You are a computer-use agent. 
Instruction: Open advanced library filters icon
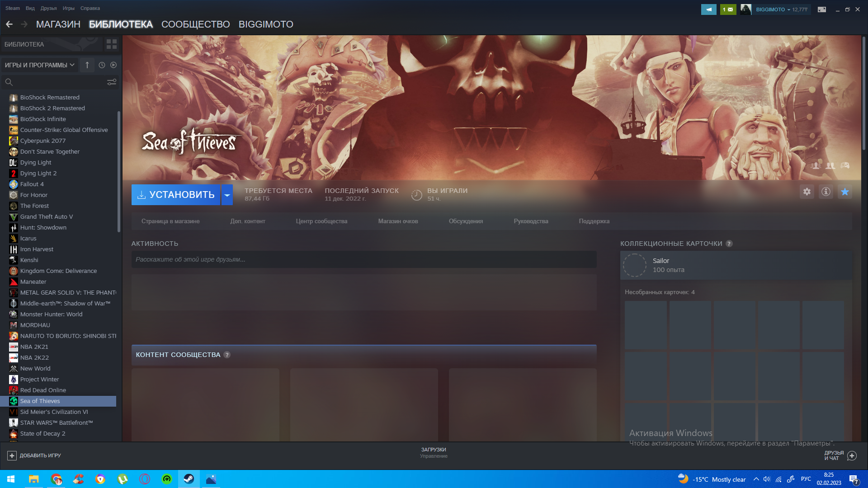[x=112, y=82]
